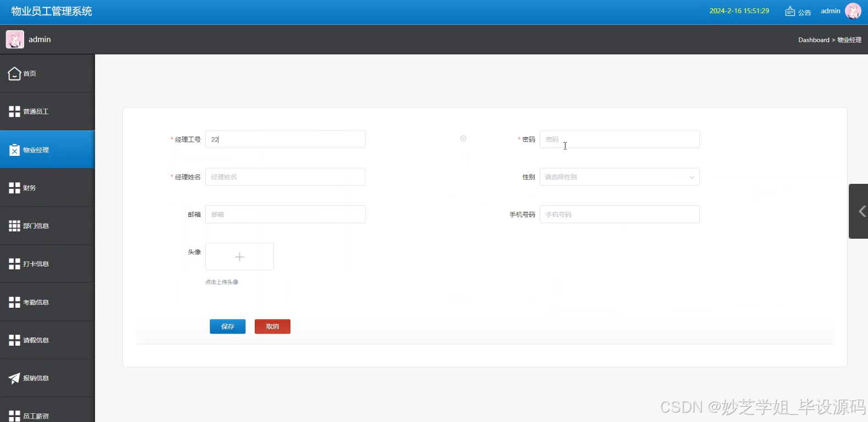Click the grid icon for 财务
868x422 pixels.
pyautogui.click(x=14, y=188)
